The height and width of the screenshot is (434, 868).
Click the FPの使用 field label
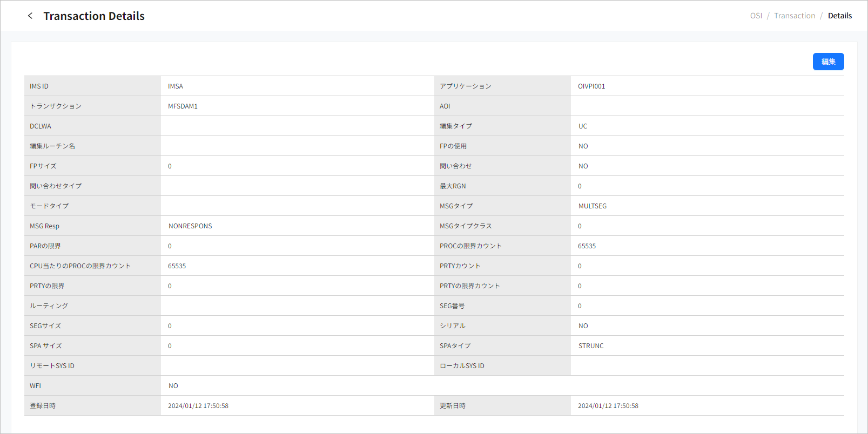[x=453, y=146]
